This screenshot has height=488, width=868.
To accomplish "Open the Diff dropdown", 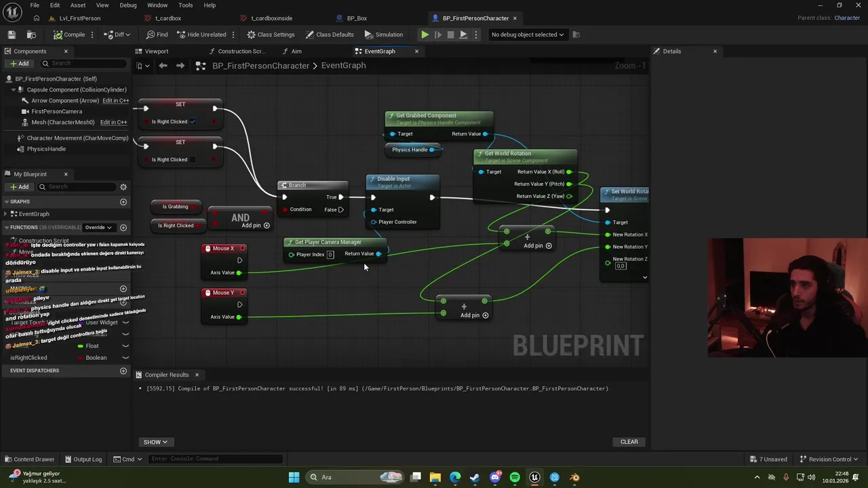I will (x=118, y=35).
